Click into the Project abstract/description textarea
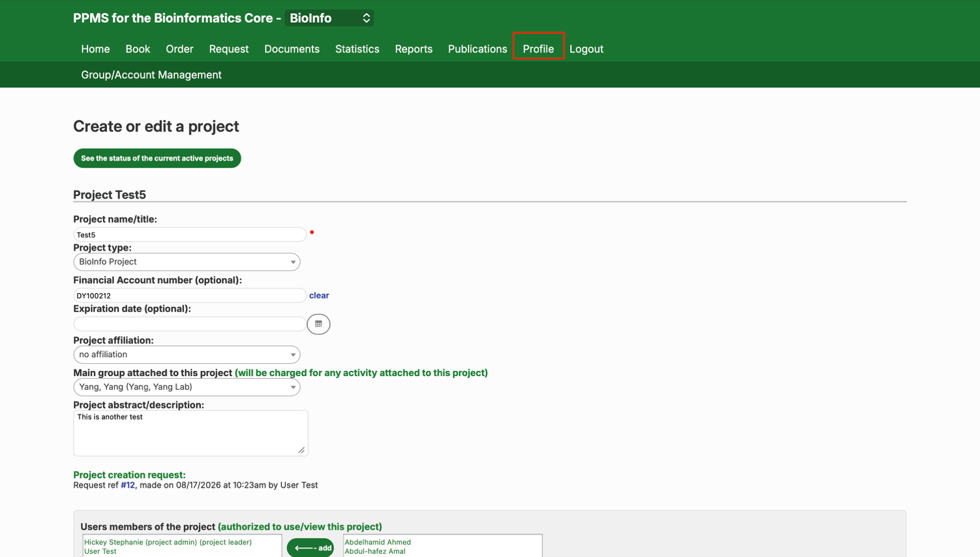The width and height of the screenshot is (980, 557). [191, 433]
